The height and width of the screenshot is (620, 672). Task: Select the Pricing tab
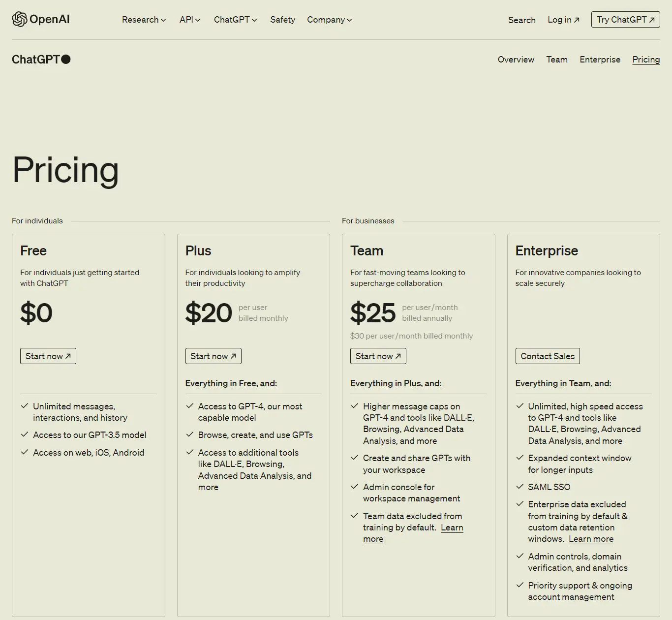click(x=646, y=60)
